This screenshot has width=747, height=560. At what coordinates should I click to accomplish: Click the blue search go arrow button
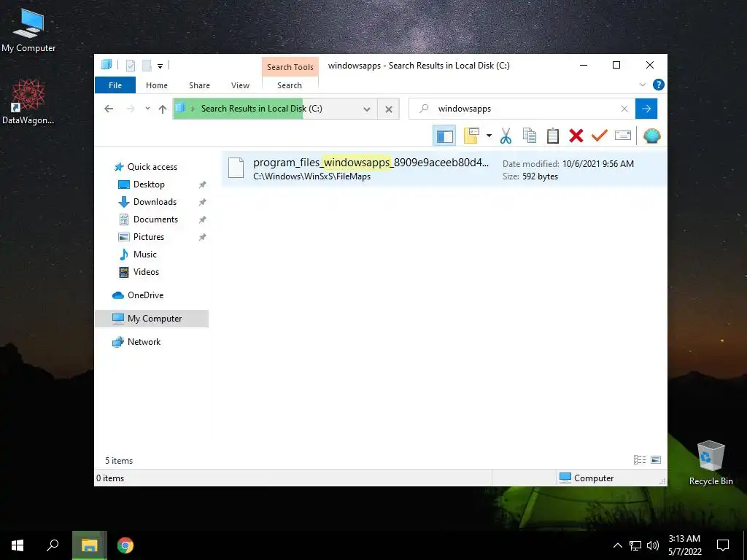tap(646, 109)
